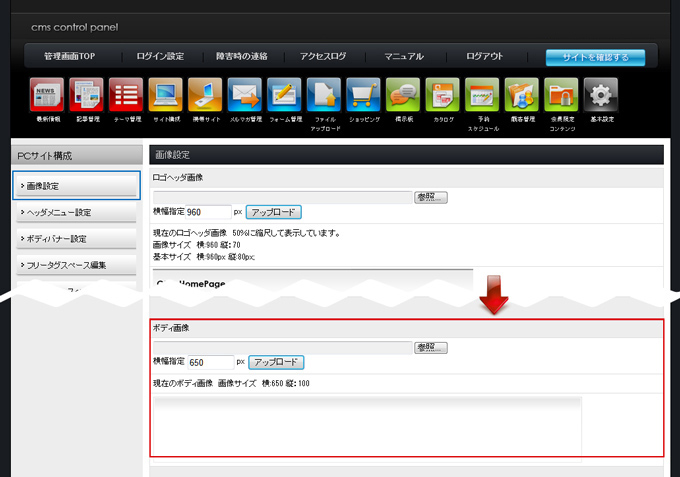Click the 会員限定コンテンツ lock folder icon
680x477 pixels.
(x=561, y=96)
